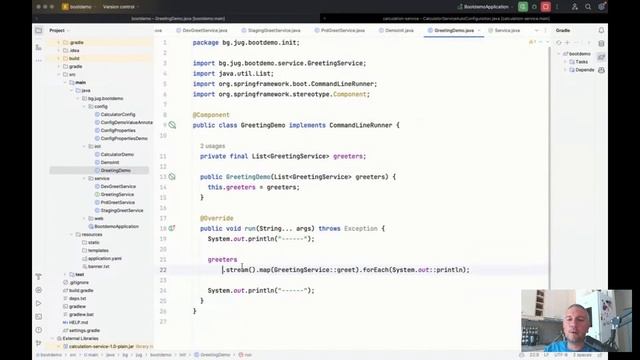Screen dimensions: 640x360
Task: Open more run actions vertical dots
Action: coord(557,7)
